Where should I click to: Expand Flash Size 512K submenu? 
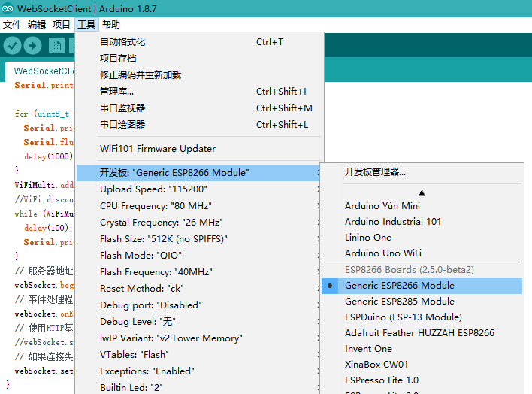coord(199,239)
